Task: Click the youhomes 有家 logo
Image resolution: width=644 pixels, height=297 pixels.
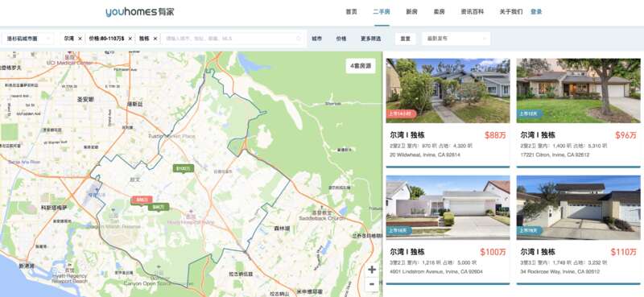Action: (139, 12)
